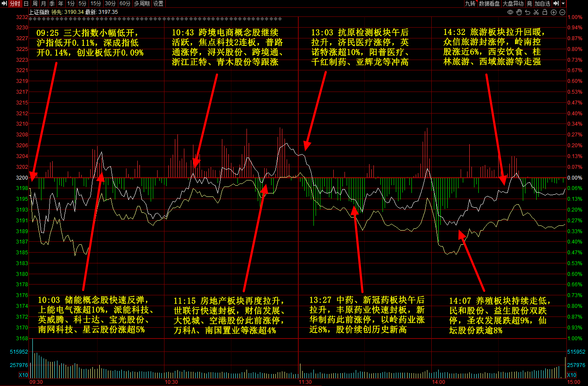Open the 设置 settings menu
Image resolution: width=588 pixels, height=386 pixels.
pos(158,3)
